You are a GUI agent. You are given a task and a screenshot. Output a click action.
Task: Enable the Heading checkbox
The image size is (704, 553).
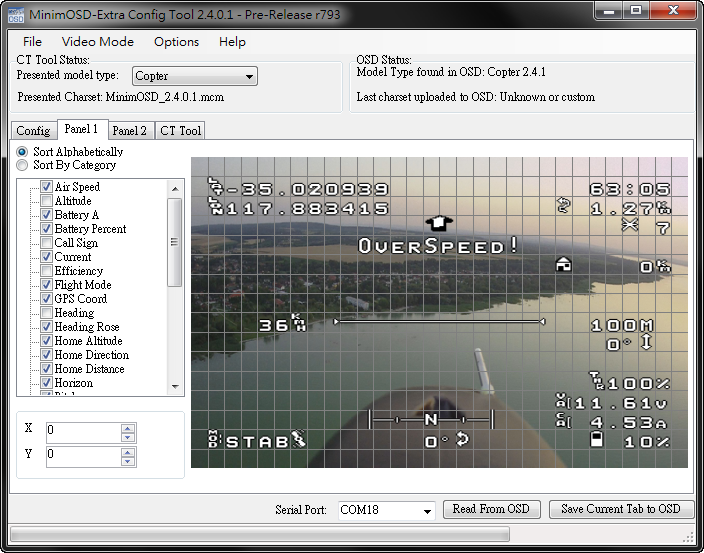46,312
